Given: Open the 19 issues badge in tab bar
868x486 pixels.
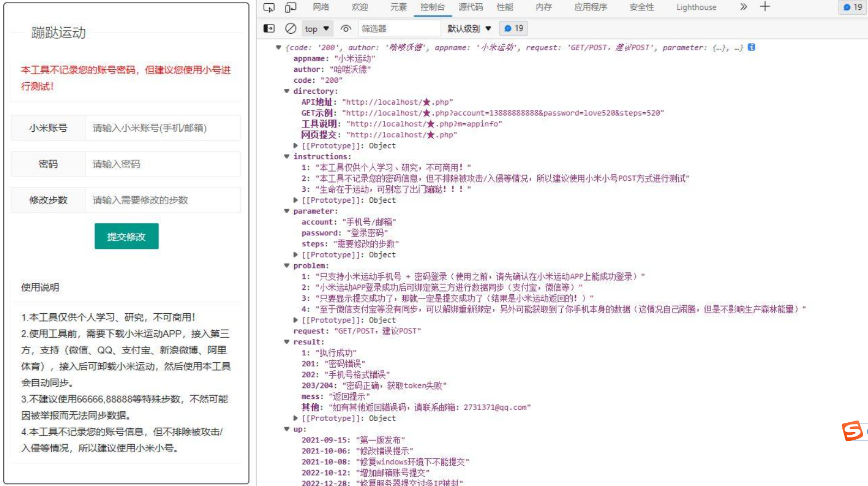Looking at the screenshot, I should (853, 7).
